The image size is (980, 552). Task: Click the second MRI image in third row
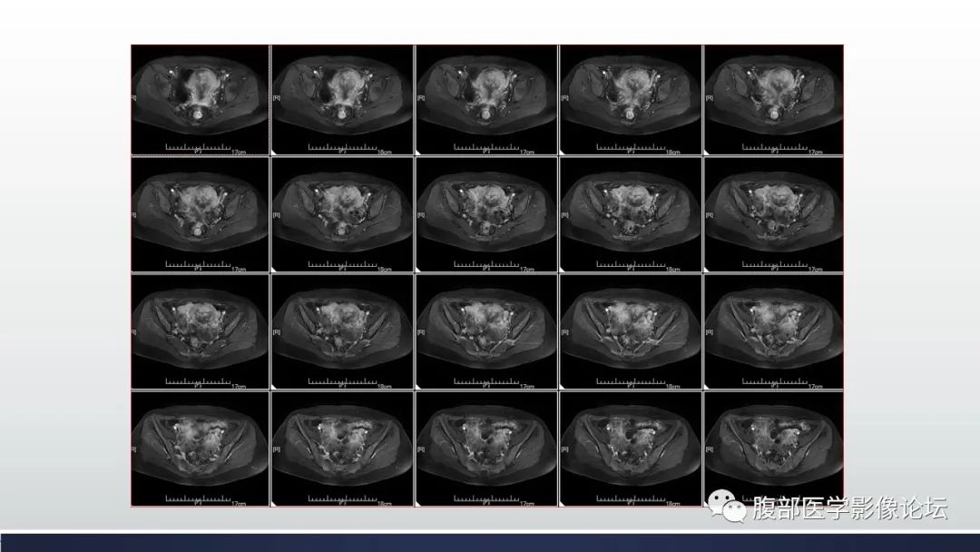343,332
